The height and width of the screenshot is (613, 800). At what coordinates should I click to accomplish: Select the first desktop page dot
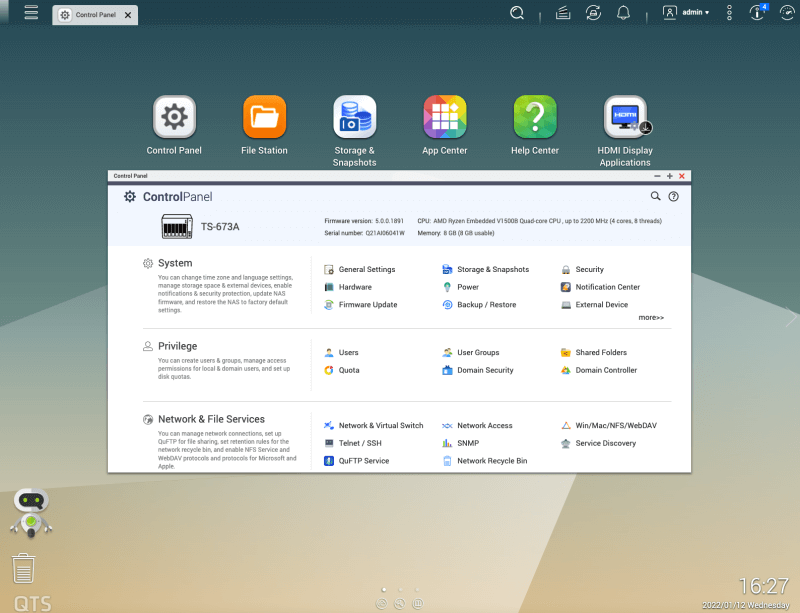tap(384, 590)
